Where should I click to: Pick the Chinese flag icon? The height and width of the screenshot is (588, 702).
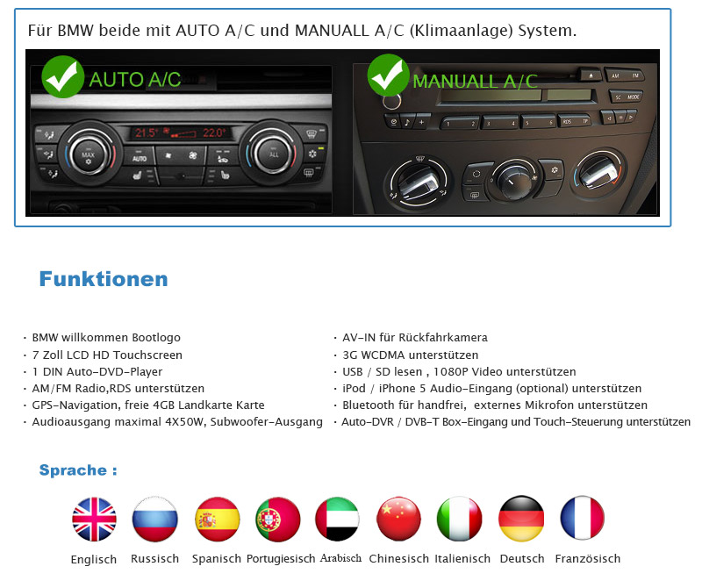coord(399,519)
